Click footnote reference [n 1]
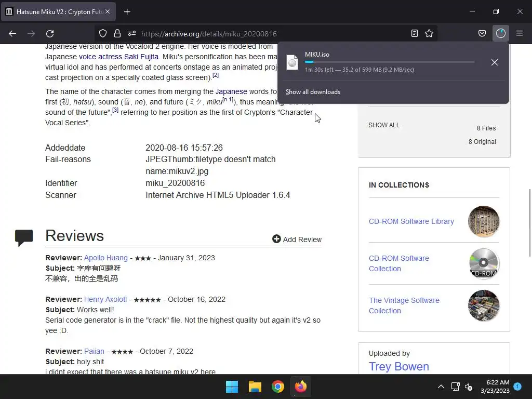 point(228,99)
